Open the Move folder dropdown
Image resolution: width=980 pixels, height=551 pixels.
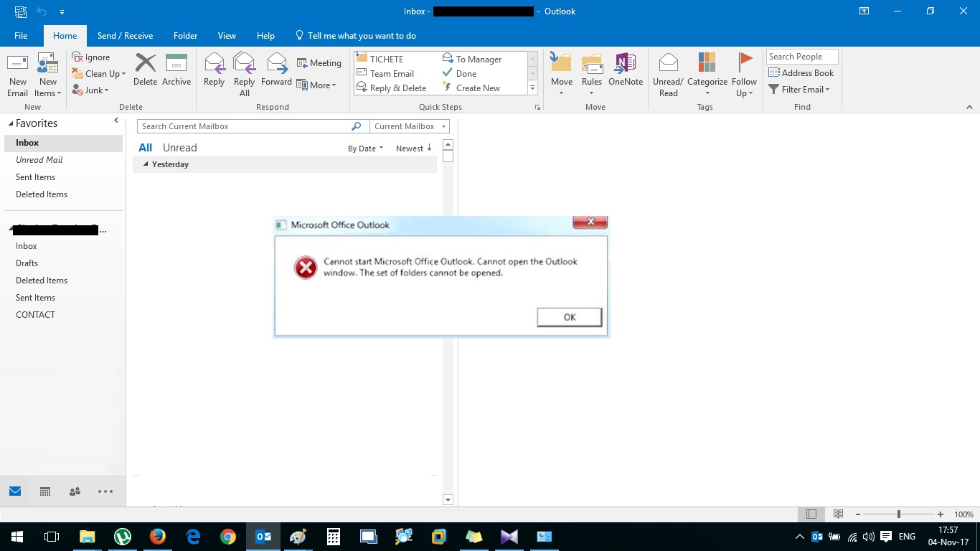[562, 75]
